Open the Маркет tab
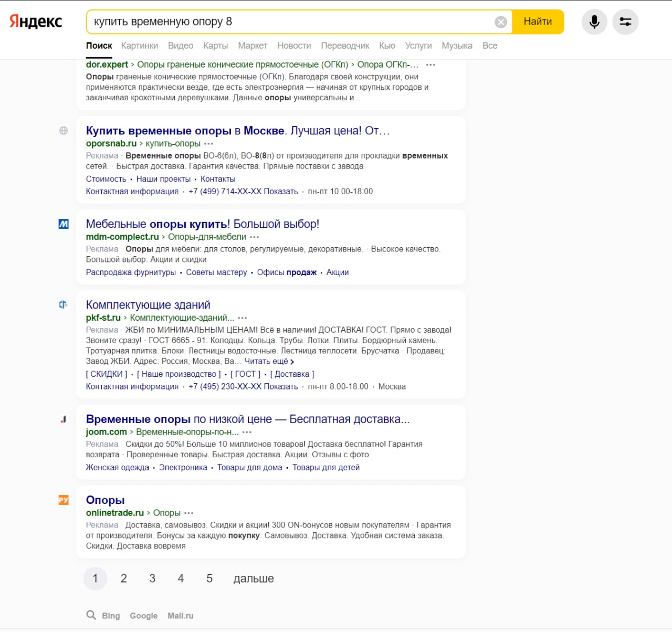This screenshot has height=632, width=672. click(253, 46)
